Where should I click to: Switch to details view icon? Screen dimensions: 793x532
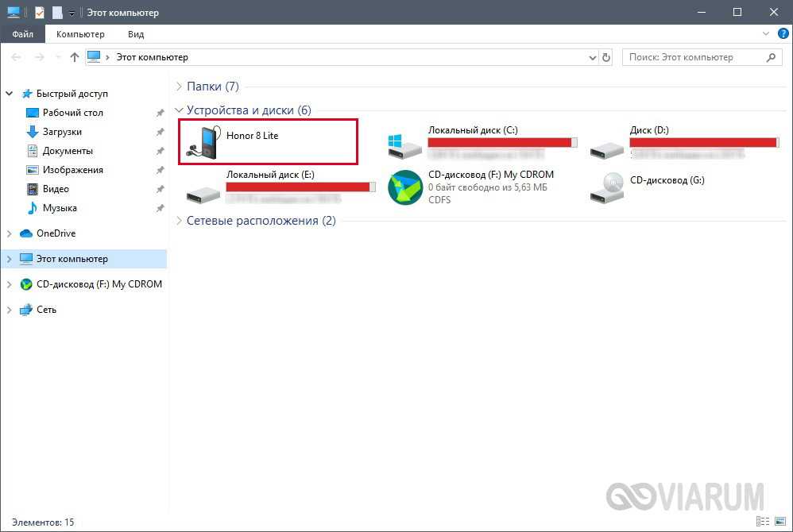(763, 522)
